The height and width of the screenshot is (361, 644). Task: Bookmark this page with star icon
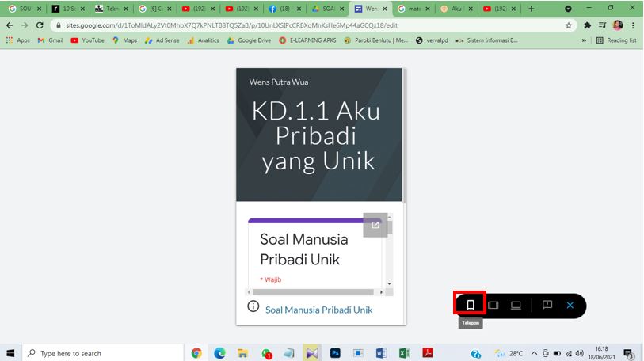[569, 25]
